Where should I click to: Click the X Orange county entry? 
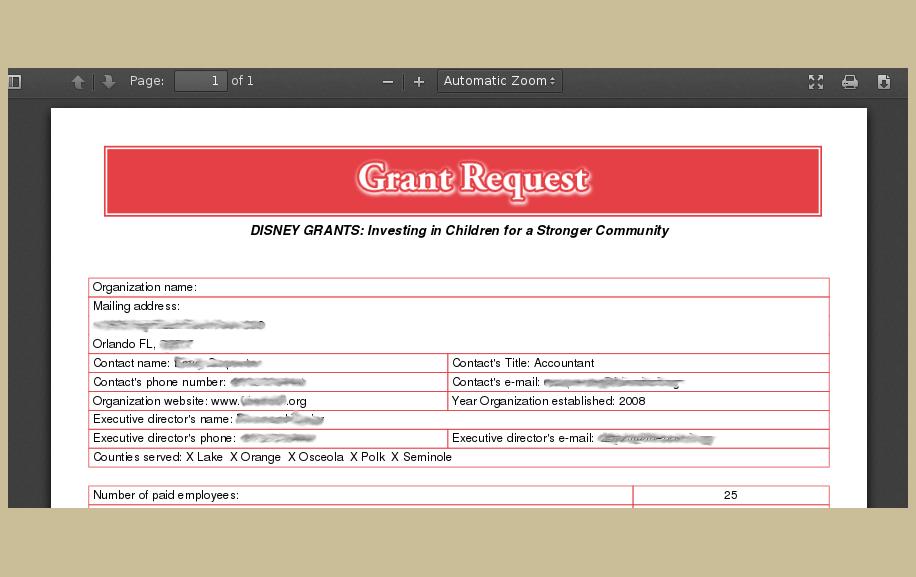click(x=255, y=457)
